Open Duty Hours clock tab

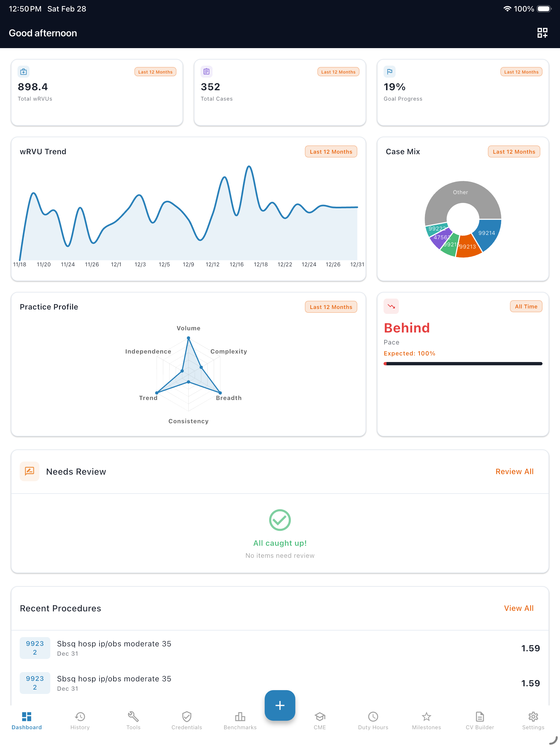373,720
